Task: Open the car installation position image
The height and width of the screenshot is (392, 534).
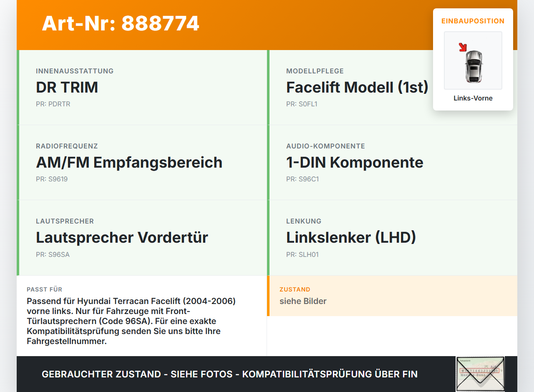Action: pos(473,60)
